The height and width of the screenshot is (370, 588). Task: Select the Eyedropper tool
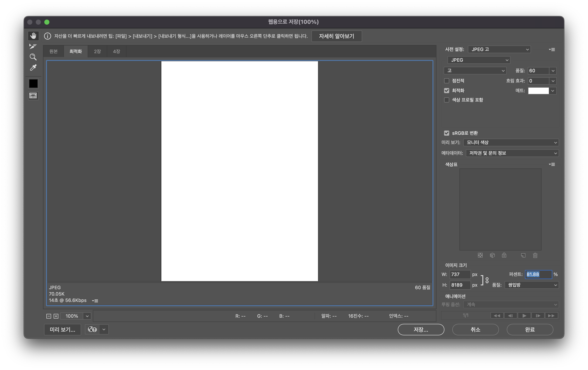click(x=33, y=68)
